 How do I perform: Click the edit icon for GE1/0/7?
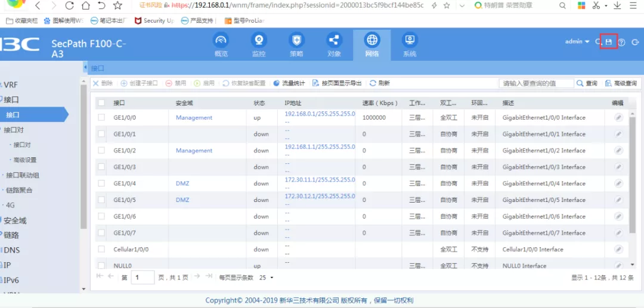(618, 232)
